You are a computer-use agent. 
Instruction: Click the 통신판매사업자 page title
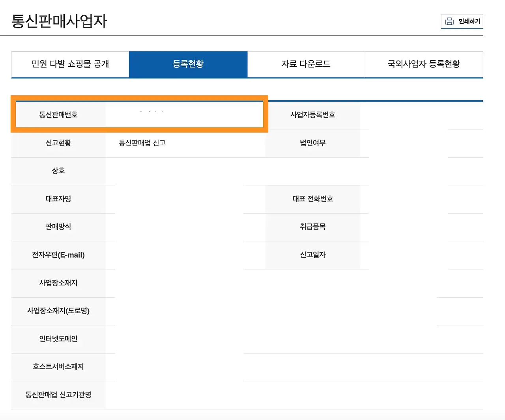pos(59,22)
